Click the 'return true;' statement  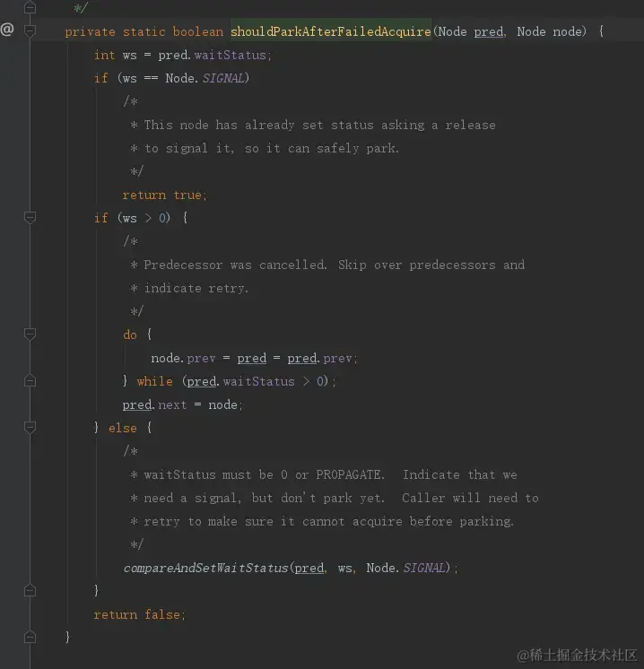(x=165, y=195)
